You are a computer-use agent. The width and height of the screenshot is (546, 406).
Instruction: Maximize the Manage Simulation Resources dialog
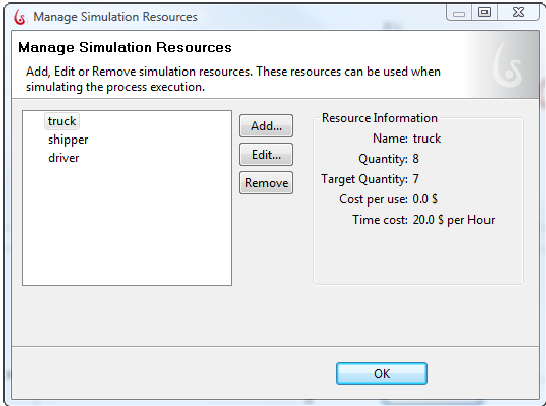[484, 13]
